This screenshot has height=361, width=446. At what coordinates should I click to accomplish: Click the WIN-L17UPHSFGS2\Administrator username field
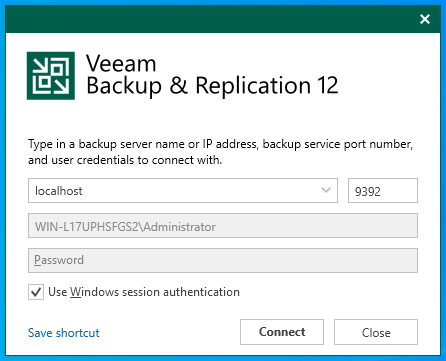coord(223,226)
